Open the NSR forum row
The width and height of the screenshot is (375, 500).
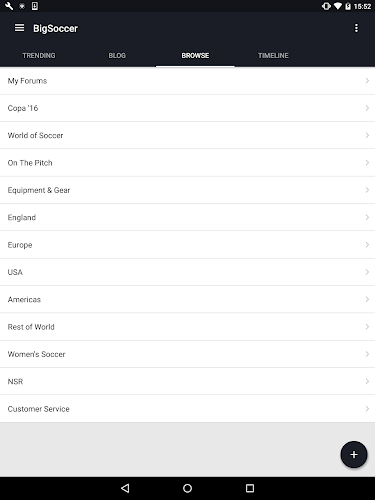tap(187, 381)
